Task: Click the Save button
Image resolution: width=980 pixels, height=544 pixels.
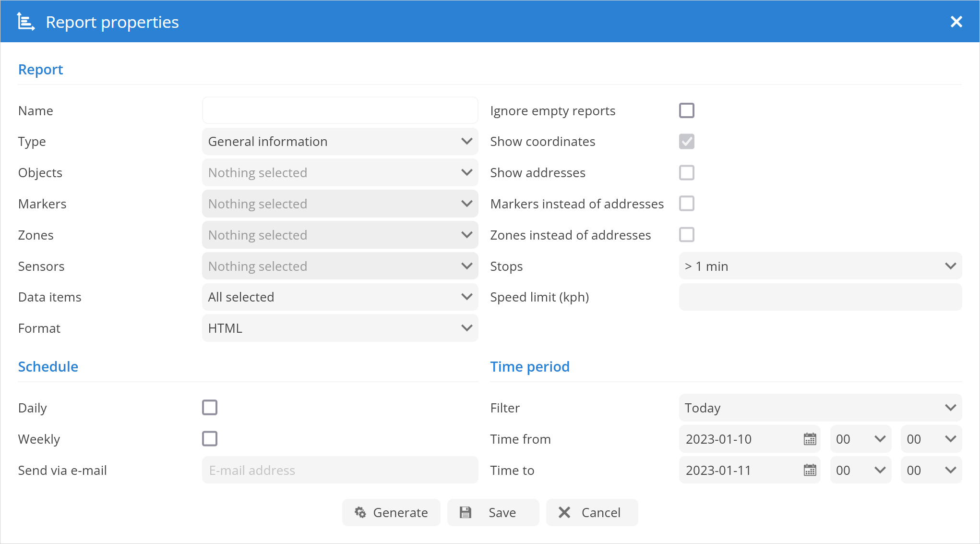Action: (x=493, y=512)
